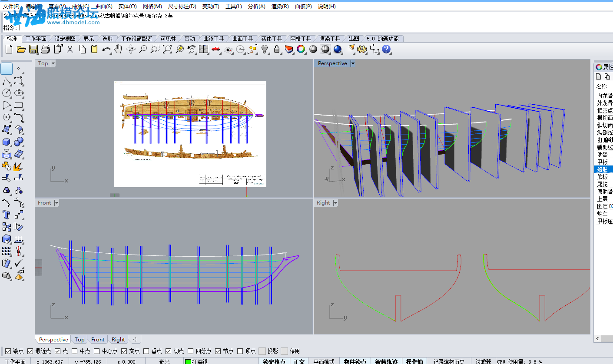This screenshot has width=613, height=364.
Task: Open the Top viewport title dropdown arrow
Action: pyautogui.click(x=53, y=63)
